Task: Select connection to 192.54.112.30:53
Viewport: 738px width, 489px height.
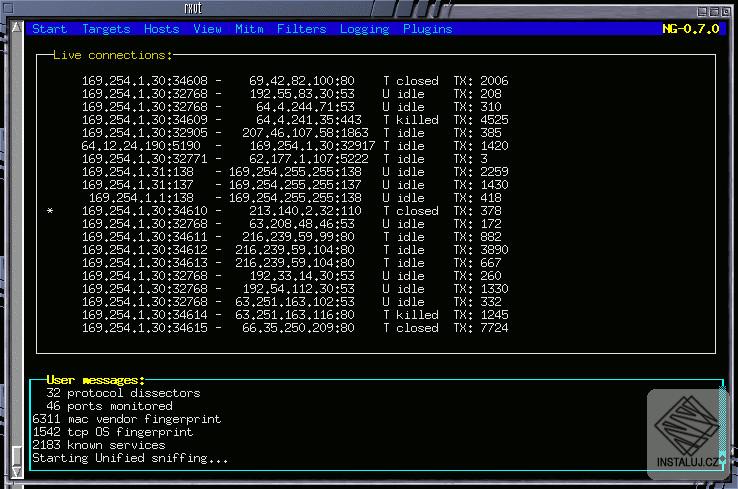Action: (295, 289)
